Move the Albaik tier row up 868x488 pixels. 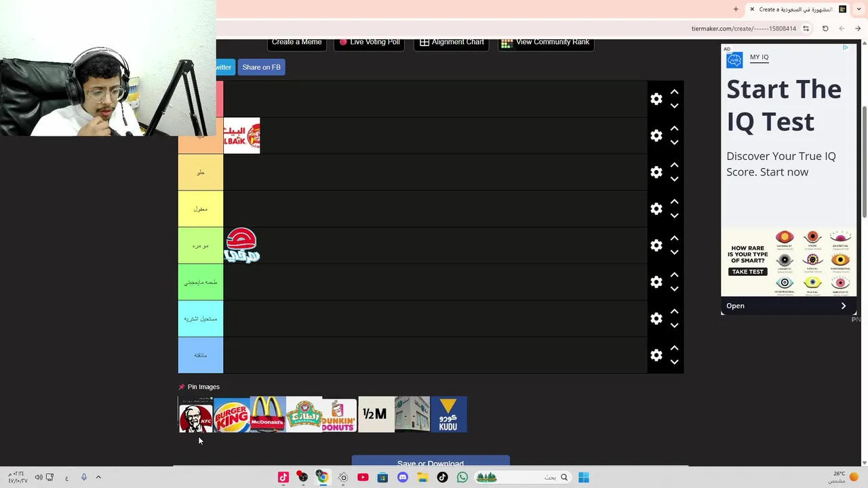[x=674, y=128]
